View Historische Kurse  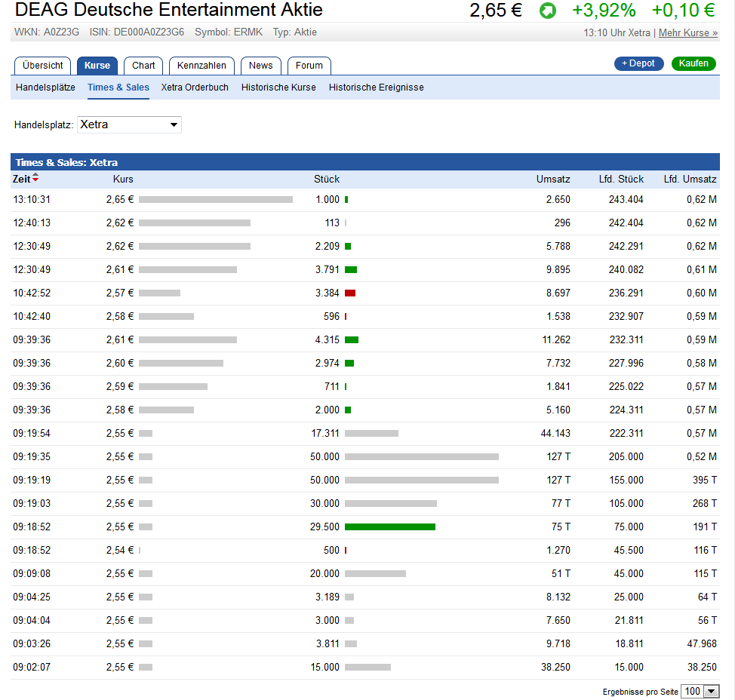tap(278, 87)
